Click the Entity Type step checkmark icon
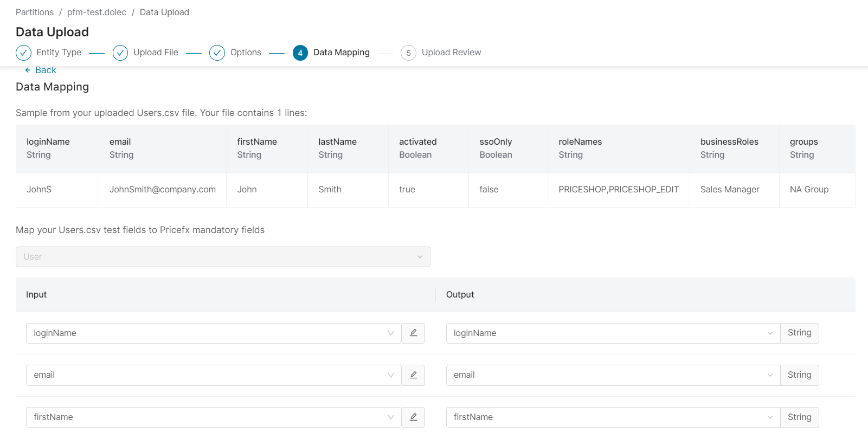This screenshot has width=868, height=433. tap(23, 53)
